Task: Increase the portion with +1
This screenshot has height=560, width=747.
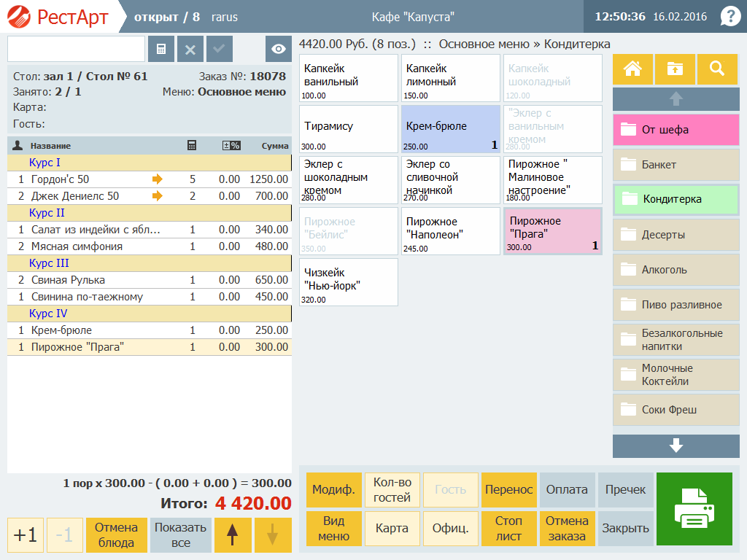Action: tap(26, 534)
